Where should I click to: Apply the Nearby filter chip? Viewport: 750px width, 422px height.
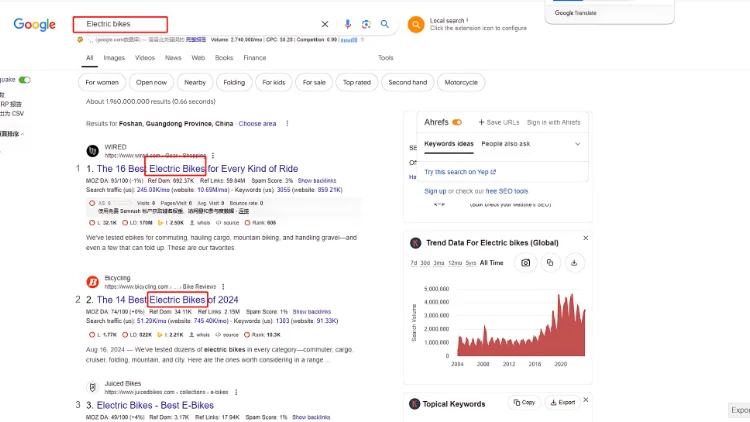[195, 82]
